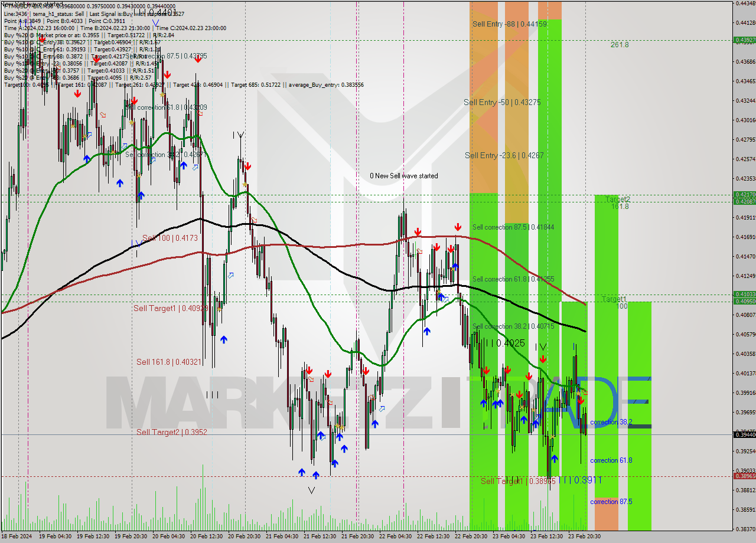Click the red 0.38965 price tag

pyautogui.click(x=744, y=476)
